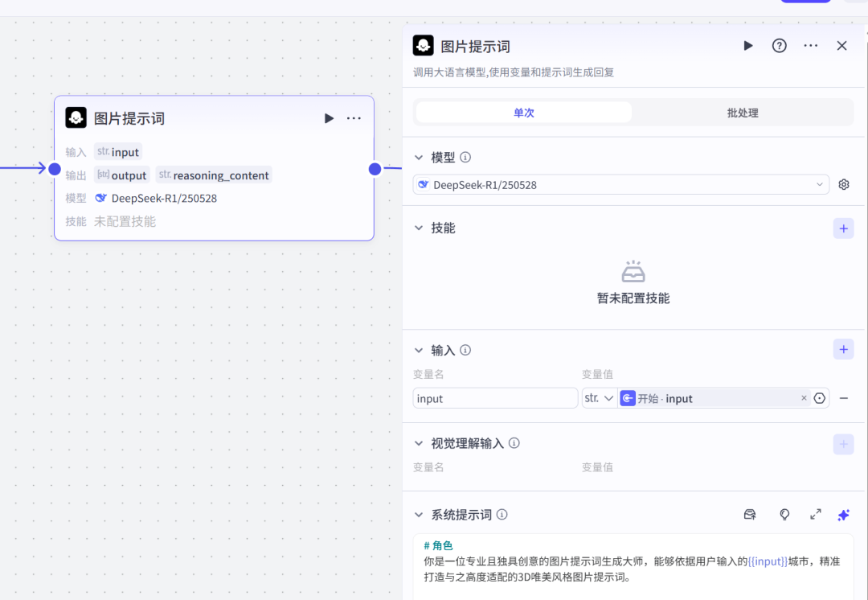Show info tooltip next to 视觉理解输入

[514, 443]
